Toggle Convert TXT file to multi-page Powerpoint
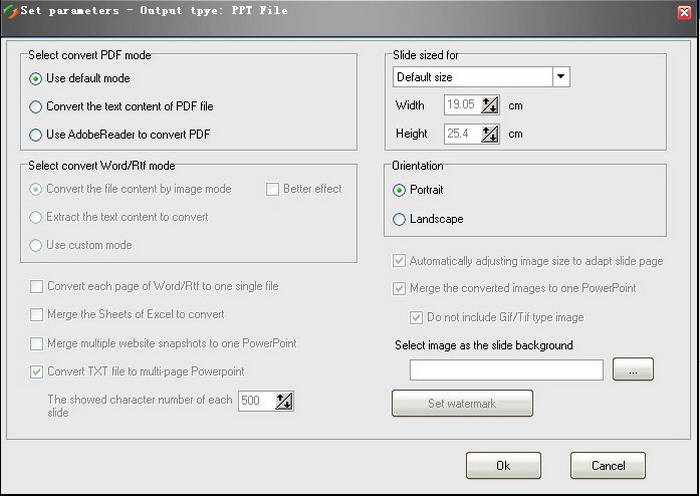 37,372
